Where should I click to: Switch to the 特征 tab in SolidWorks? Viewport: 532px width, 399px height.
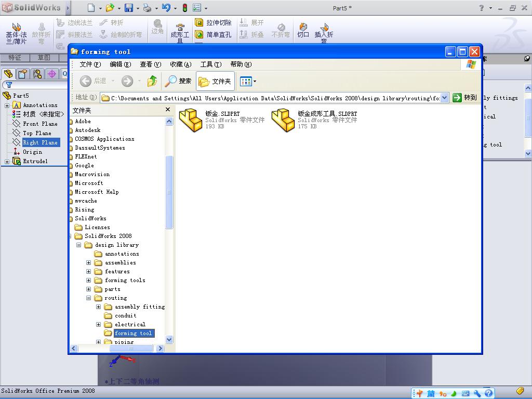click(x=15, y=57)
